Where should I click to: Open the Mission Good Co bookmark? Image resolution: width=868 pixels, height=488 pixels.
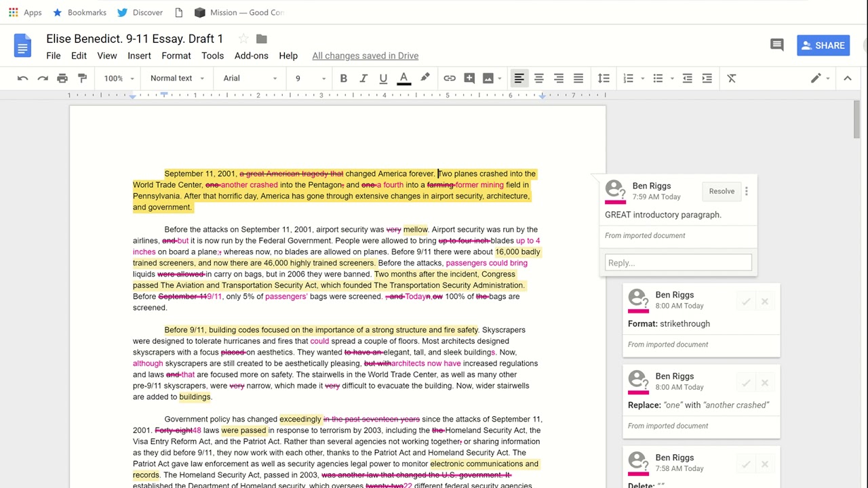tap(239, 12)
